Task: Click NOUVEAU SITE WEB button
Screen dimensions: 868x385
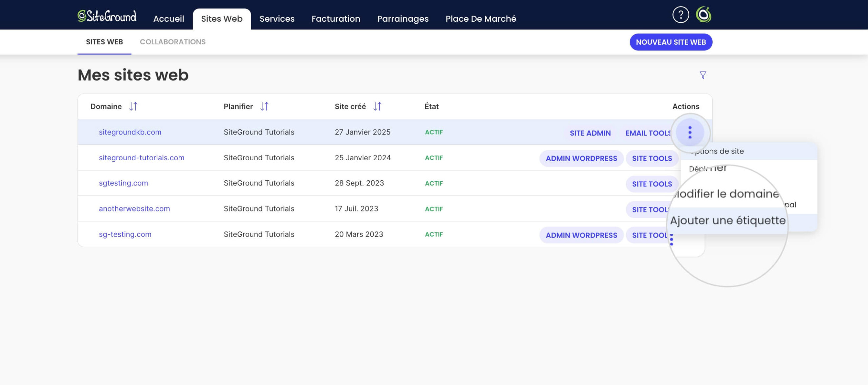Action: coord(671,42)
